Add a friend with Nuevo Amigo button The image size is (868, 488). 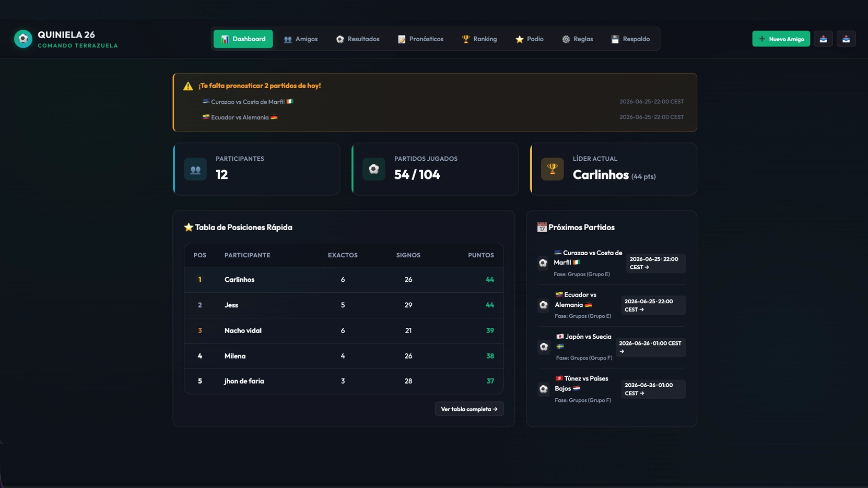pos(781,39)
